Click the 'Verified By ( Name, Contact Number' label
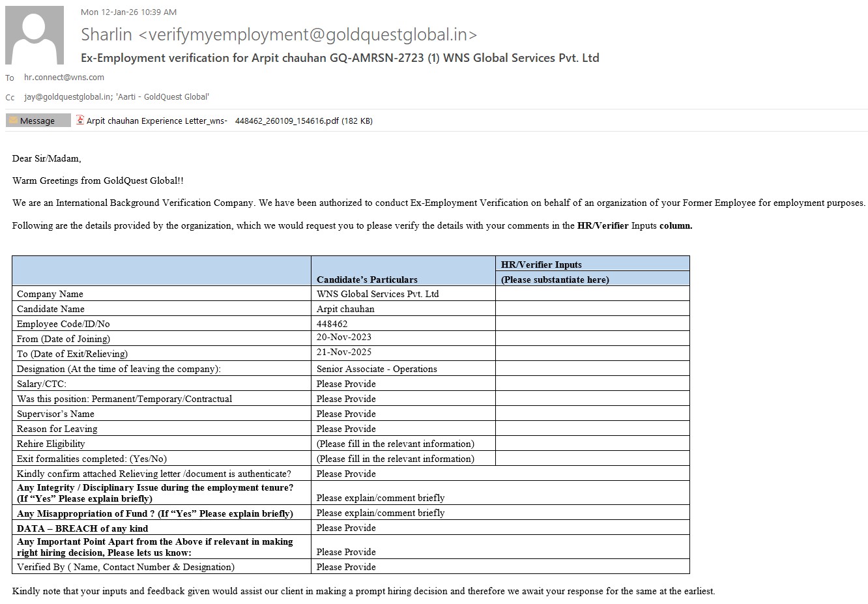The width and height of the screenshot is (868, 604). tap(126, 567)
